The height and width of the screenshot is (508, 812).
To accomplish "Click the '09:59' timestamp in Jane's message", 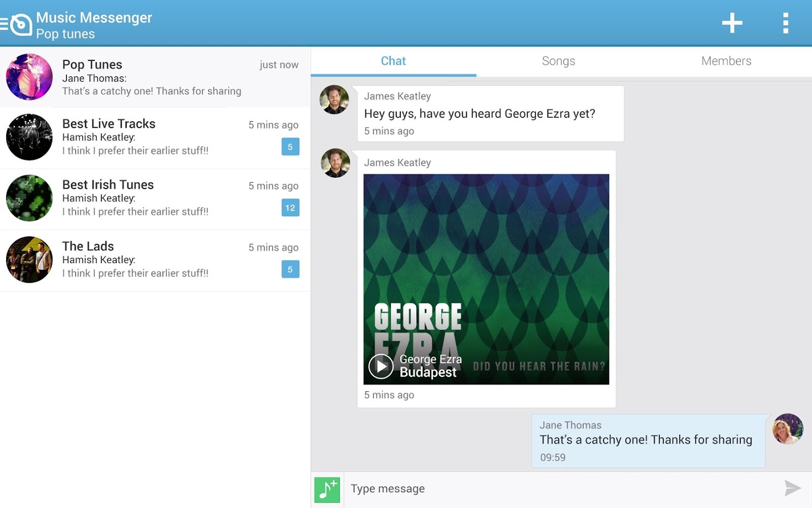I will coord(553,458).
